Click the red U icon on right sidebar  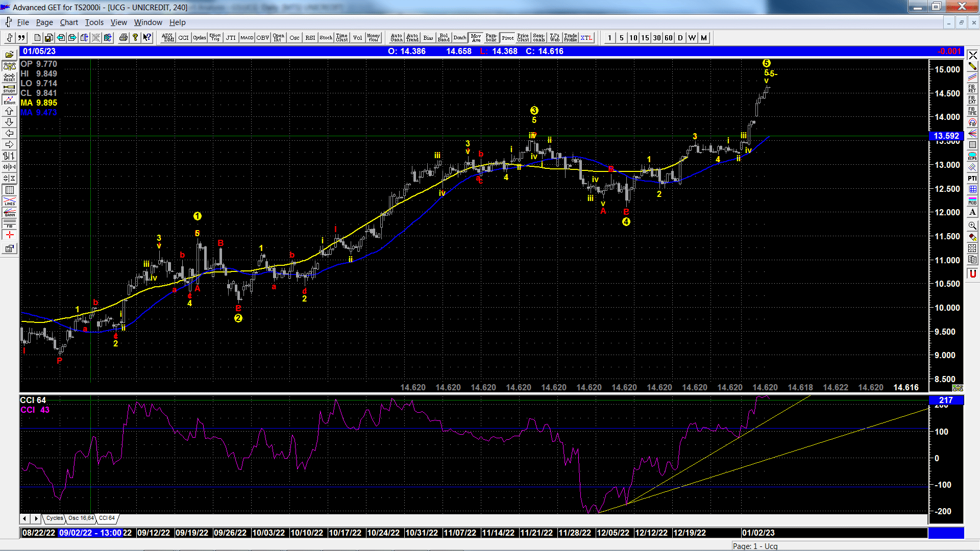point(972,274)
